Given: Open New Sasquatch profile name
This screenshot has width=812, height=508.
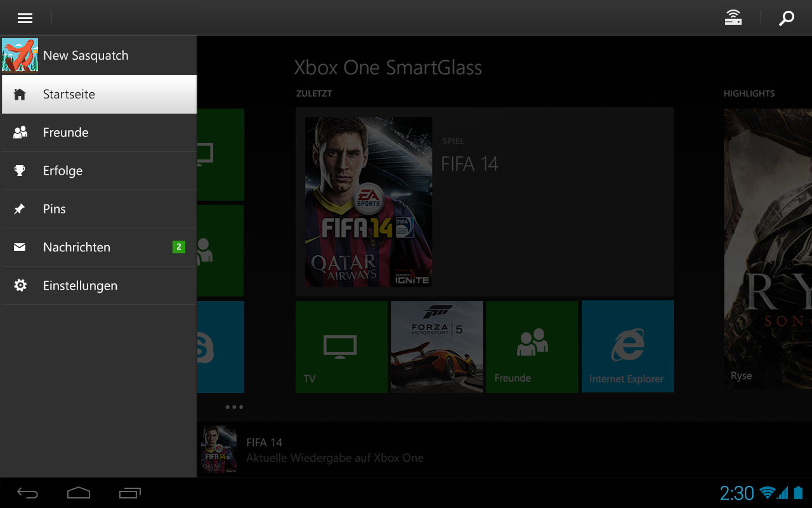Looking at the screenshot, I should (x=86, y=55).
